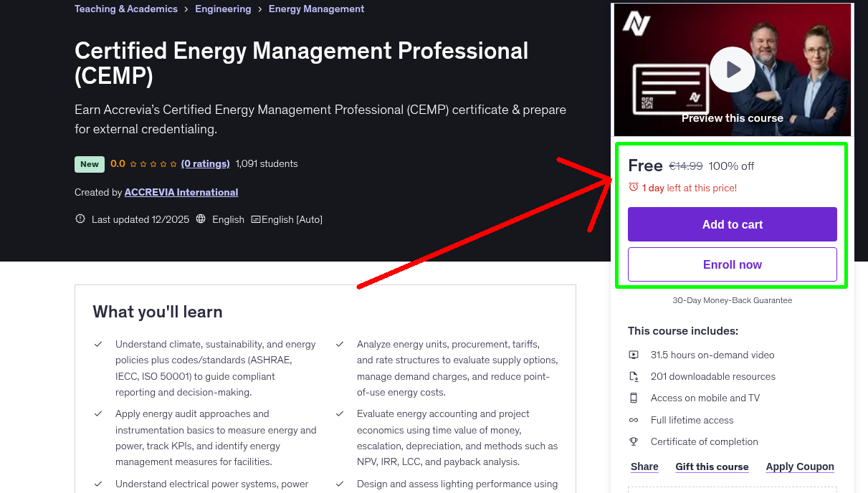Click the full lifetime access infinity icon
Image resolution: width=868 pixels, height=493 pixels.
coord(634,420)
